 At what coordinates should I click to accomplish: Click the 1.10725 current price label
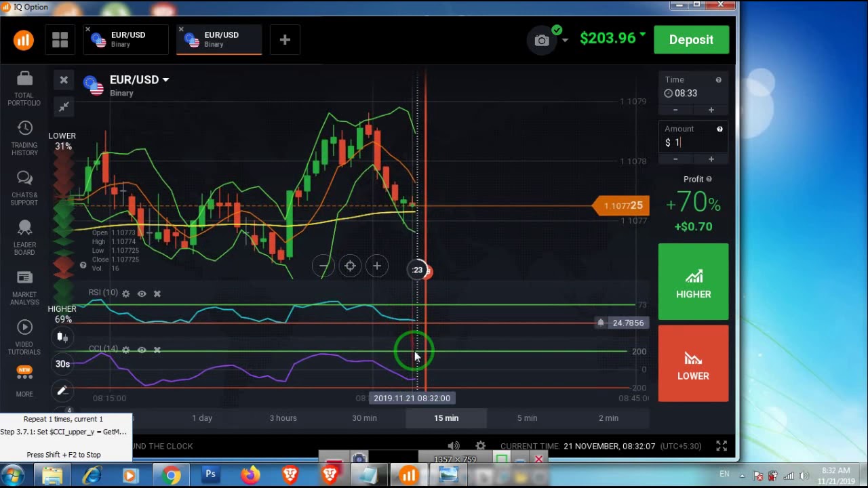click(x=622, y=205)
